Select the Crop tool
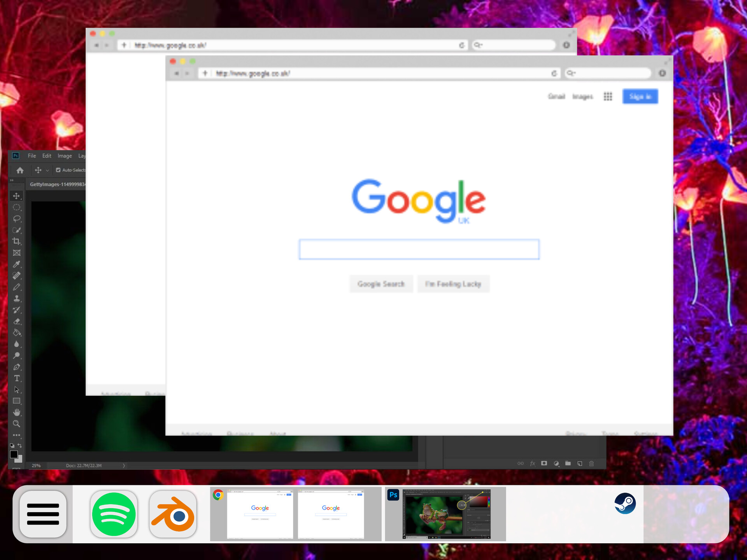The width and height of the screenshot is (747, 560). (16, 241)
